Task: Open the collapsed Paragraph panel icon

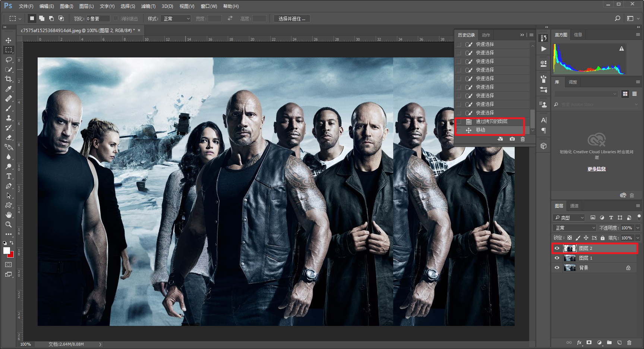Action: (x=543, y=131)
